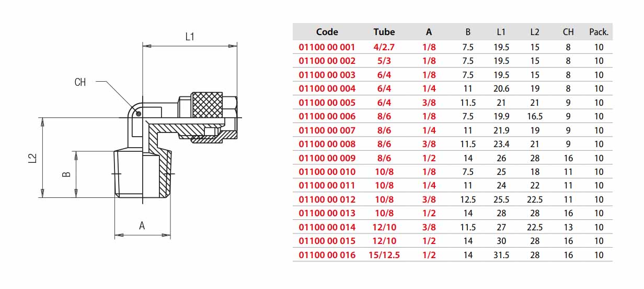
Task: Click the knurled nut on fitting drawing
Action: pyautogui.click(x=208, y=106)
